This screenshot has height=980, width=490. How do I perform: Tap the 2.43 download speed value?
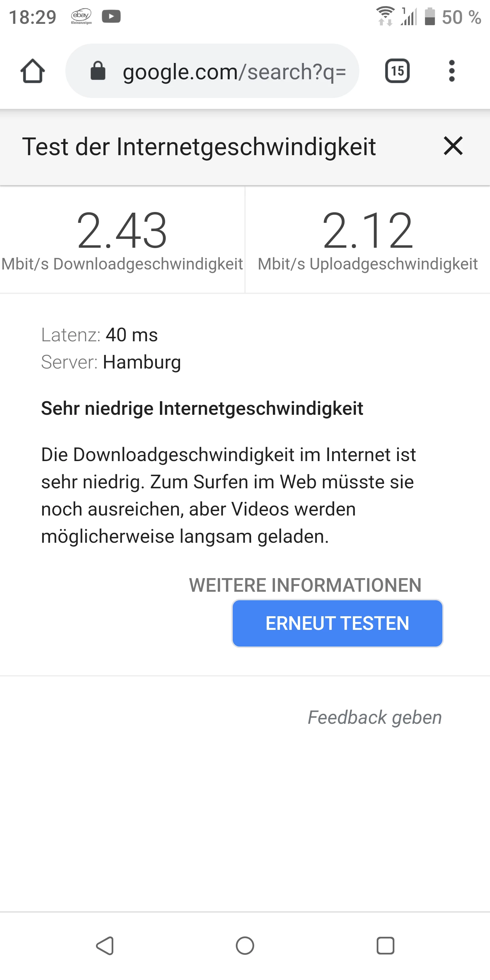click(122, 231)
